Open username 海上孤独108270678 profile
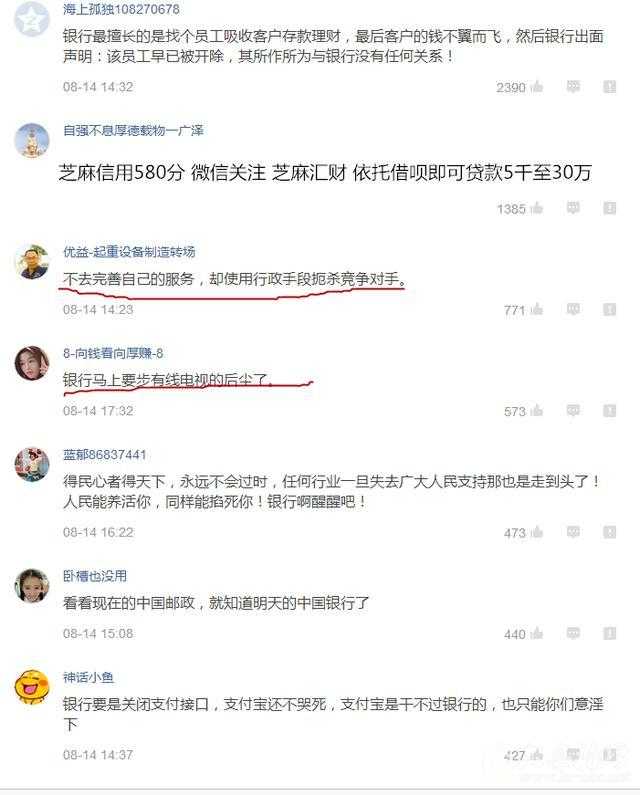The image size is (640, 795). point(121,9)
